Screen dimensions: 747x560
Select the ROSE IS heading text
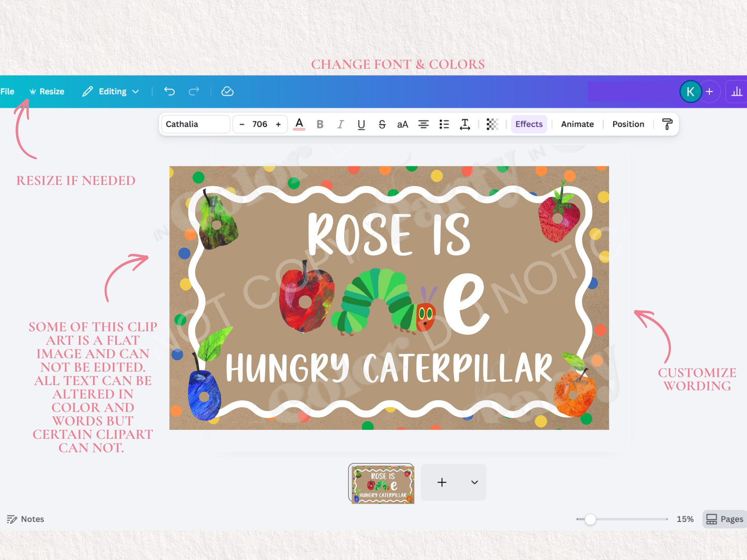click(x=389, y=235)
